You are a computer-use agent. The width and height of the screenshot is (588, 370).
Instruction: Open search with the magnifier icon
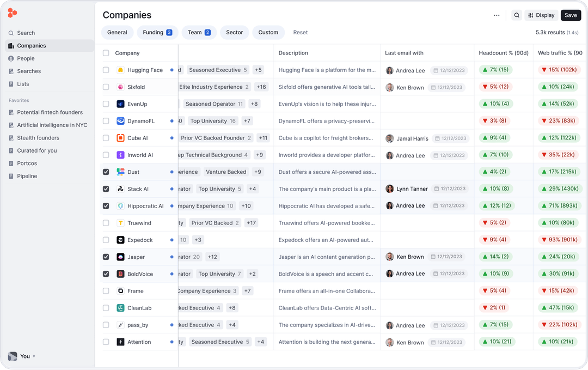pos(516,15)
